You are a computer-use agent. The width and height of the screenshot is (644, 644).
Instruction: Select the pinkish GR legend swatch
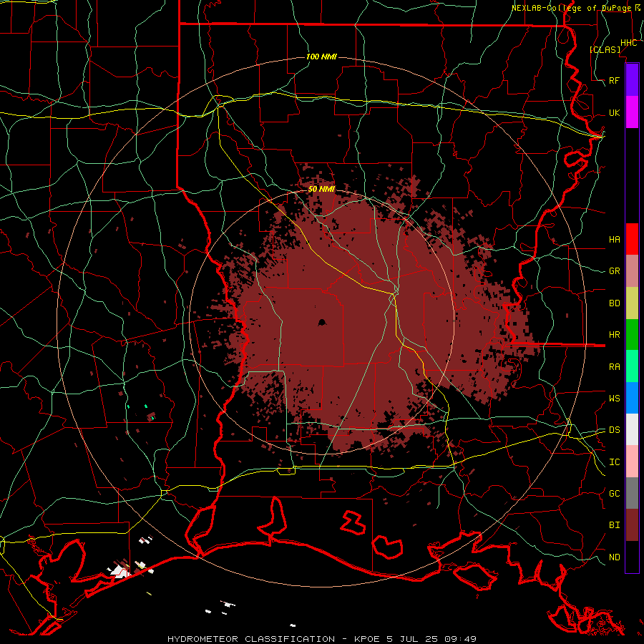pyautogui.click(x=632, y=271)
